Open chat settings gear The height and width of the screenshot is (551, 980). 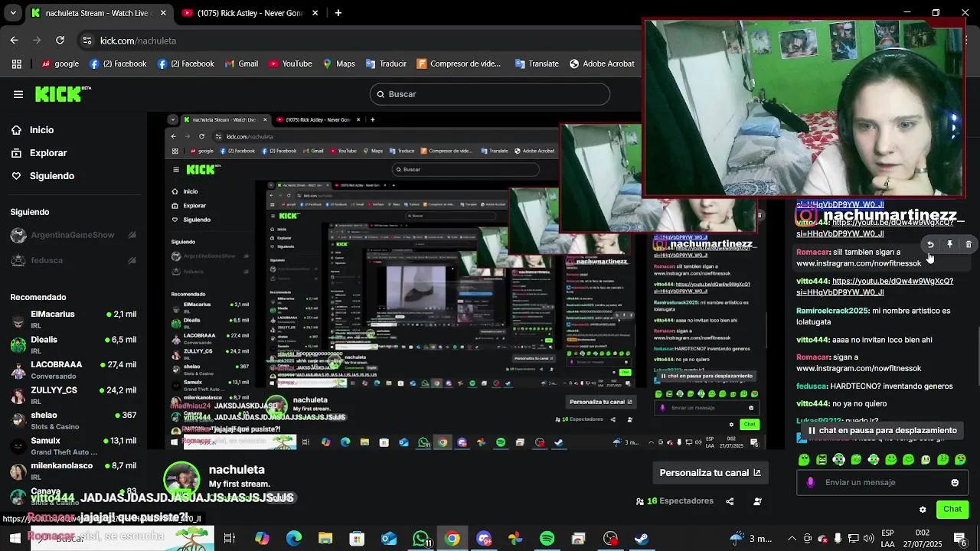pyautogui.click(x=923, y=510)
